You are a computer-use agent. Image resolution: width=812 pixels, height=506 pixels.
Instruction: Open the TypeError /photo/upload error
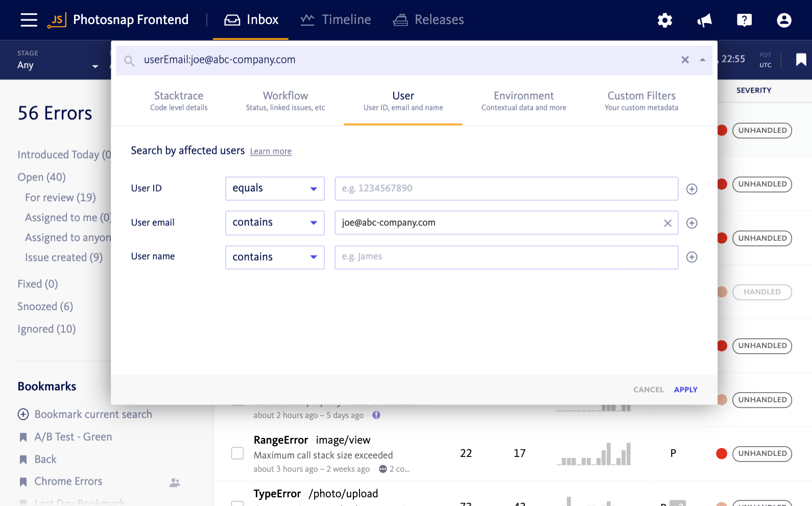coord(316,494)
